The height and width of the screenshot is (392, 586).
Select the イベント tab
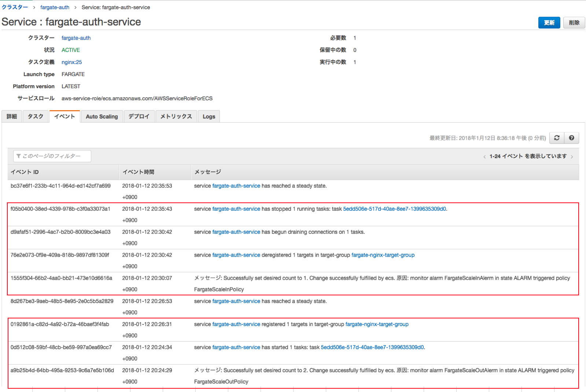click(65, 116)
